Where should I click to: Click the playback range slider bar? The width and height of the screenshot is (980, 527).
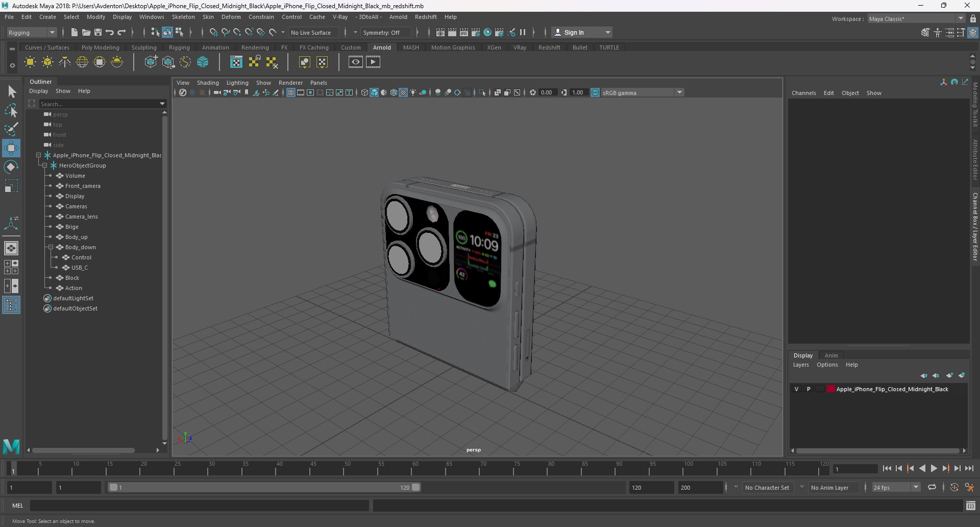coord(265,487)
